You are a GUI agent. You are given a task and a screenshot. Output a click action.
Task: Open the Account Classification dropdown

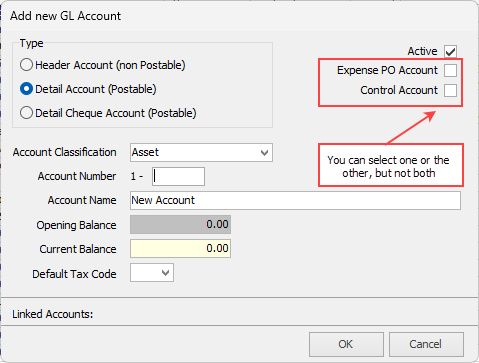(264, 153)
